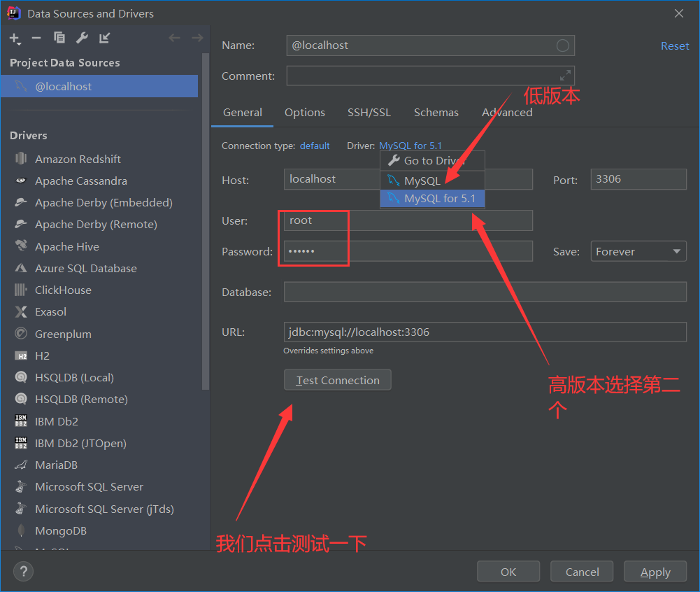Select the IBM Db2 (JTOpen) driver icon

[x=21, y=443]
